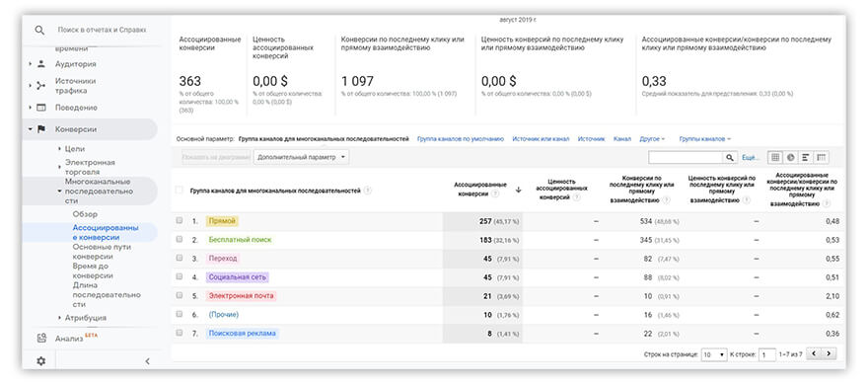Collapse the Конверсии section arrow

tap(30, 129)
